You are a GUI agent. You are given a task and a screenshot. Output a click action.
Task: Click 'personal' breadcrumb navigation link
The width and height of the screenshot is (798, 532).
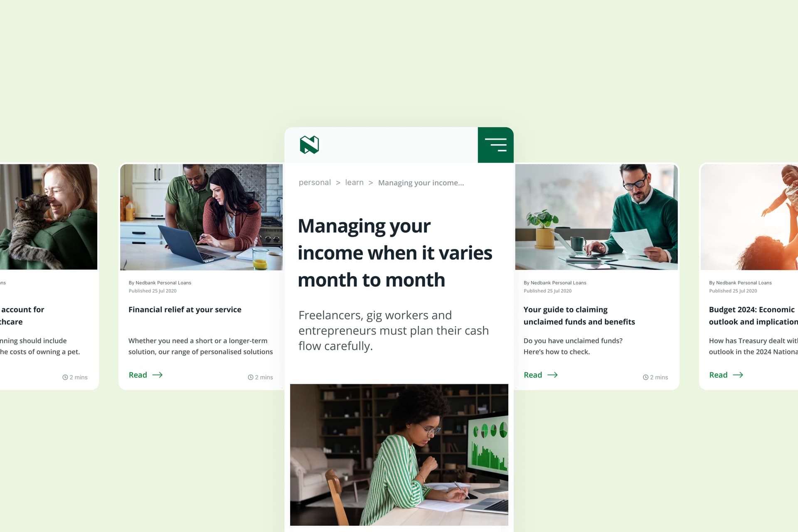click(x=314, y=182)
